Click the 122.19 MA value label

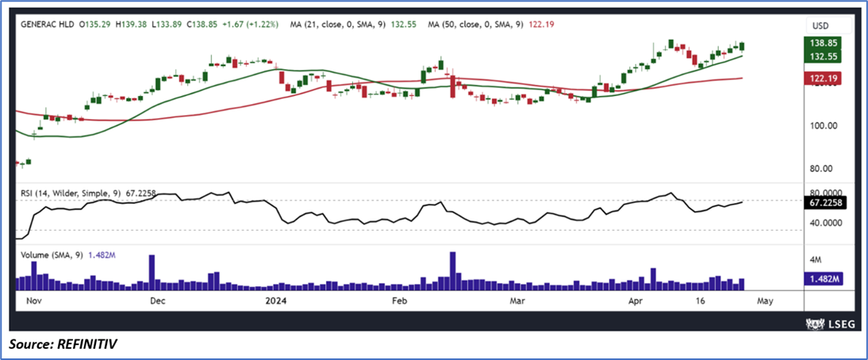[822, 79]
